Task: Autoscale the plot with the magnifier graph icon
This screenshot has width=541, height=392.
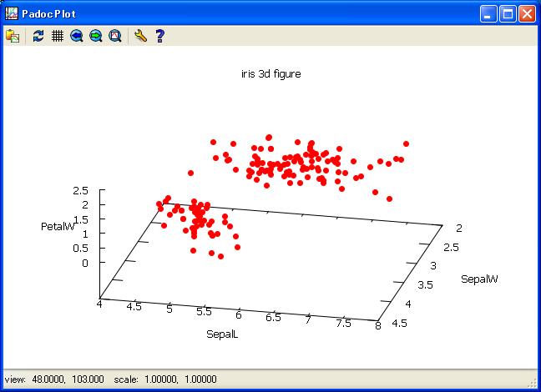Action: click(x=115, y=36)
